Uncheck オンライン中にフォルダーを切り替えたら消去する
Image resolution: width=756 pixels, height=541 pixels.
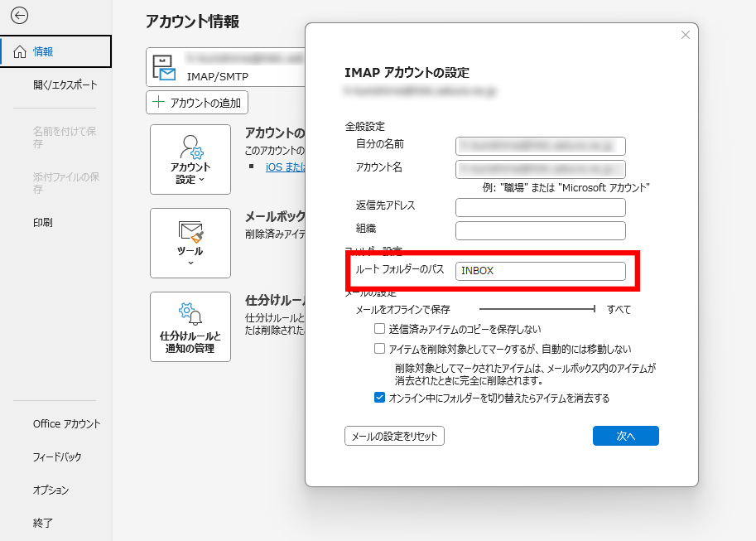(380, 398)
